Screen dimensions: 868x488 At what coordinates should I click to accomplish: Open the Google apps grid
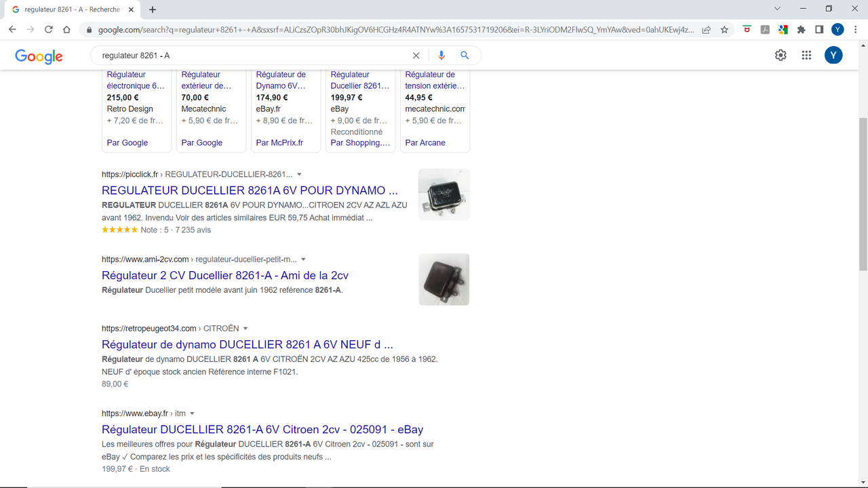[x=806, y=56]
